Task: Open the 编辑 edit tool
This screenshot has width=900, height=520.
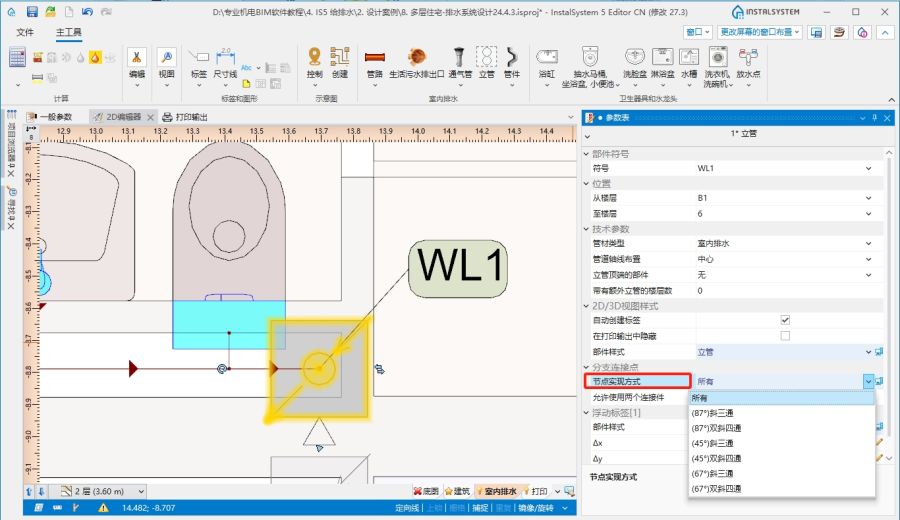Action: tap(137, 60)
